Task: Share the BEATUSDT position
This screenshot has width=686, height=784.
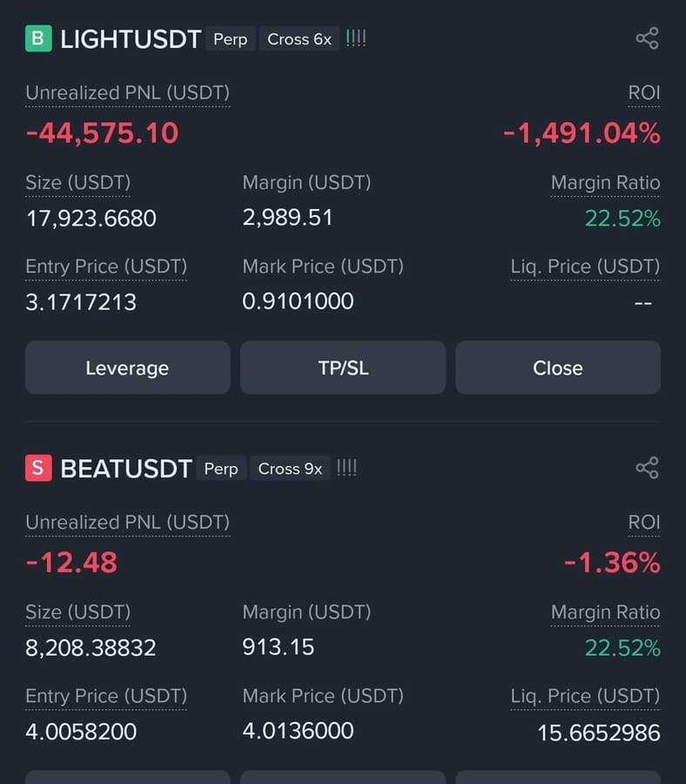Action: tap(647, 468)
